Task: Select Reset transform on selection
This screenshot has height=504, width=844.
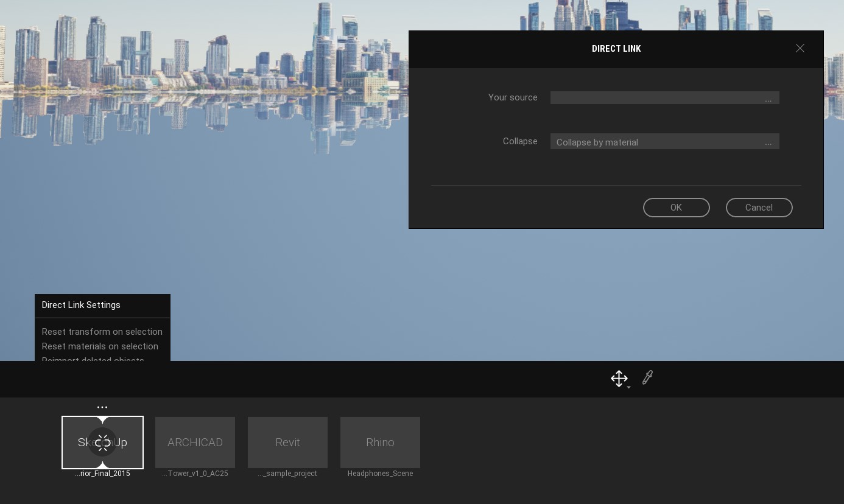Action: pyautogui.click(x=102, y=332)
